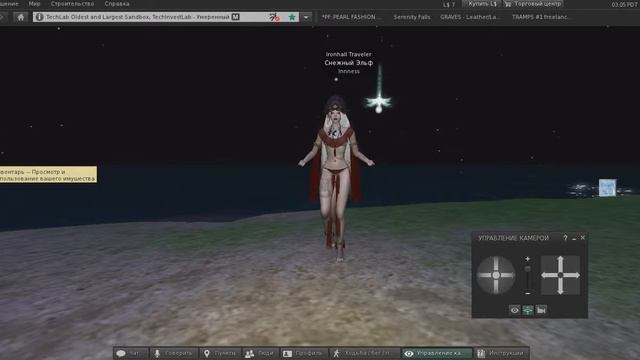
Task: Open the Профиль toolbar button
Action: coord(304,353)
